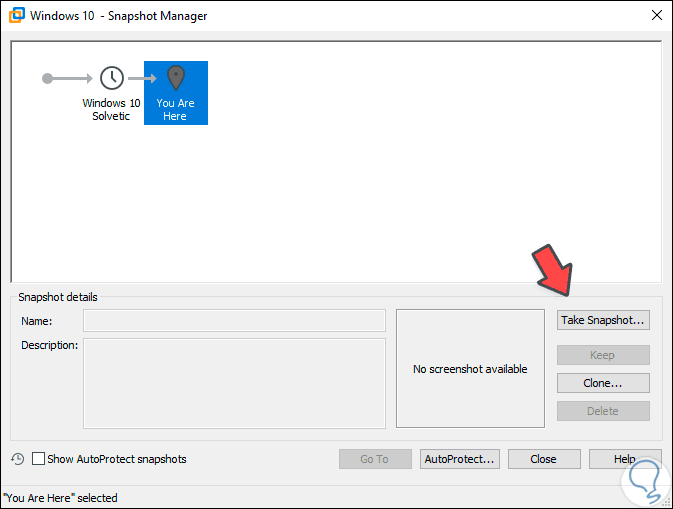
Task: Focus the snapshot Name field
Action: [x=234, y=321]
